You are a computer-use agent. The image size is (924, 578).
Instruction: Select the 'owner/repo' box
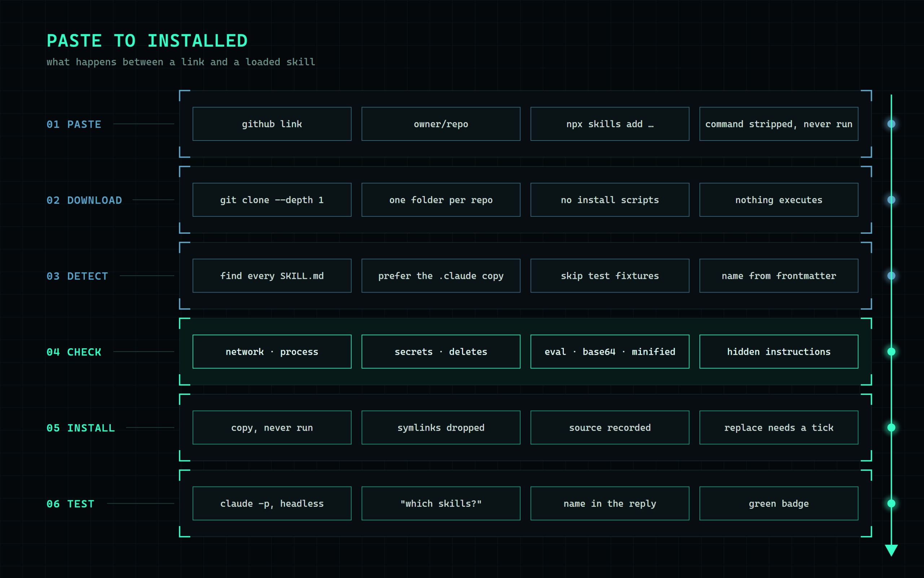pyautogui.click(x=441, y=124)
